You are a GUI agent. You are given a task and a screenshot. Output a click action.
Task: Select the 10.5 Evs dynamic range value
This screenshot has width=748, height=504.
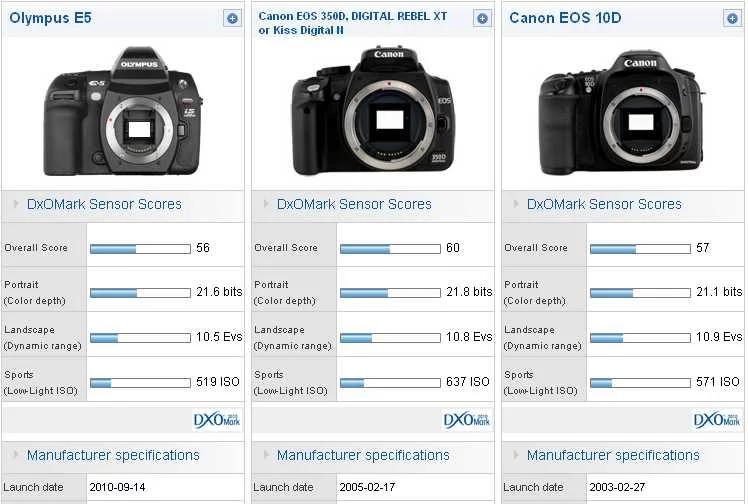coord(219,337)
